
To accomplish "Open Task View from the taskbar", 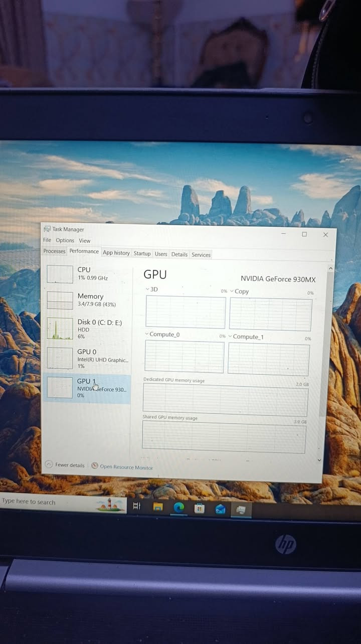I will click(x=136, y=506).
